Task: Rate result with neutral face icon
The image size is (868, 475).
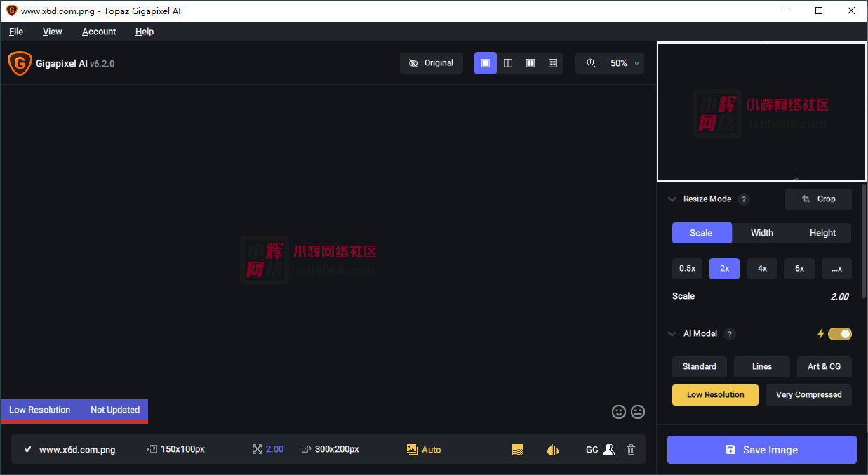Action: [x=638, y=412]
